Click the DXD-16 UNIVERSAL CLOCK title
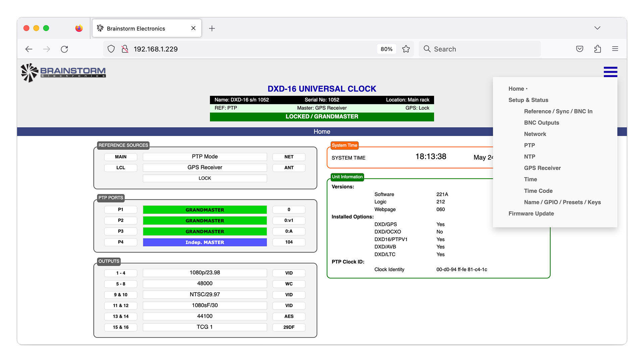Screen dimensions: 644x362 322,89
